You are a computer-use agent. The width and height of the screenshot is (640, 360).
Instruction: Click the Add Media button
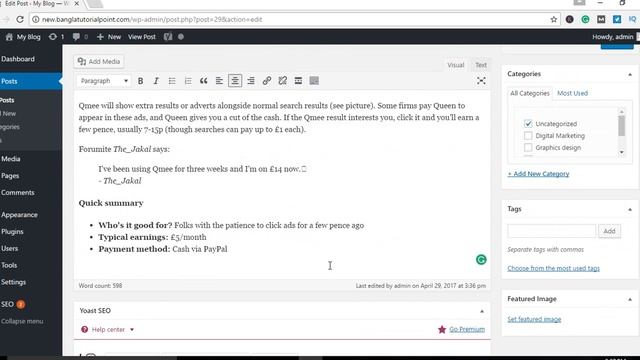click(99, 62)
